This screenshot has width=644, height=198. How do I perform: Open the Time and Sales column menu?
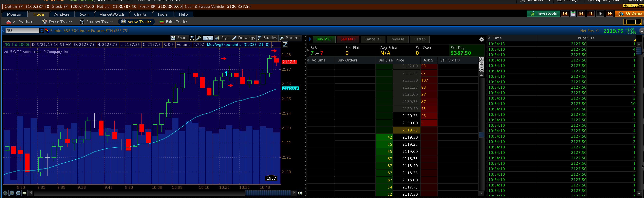point(634,40)
